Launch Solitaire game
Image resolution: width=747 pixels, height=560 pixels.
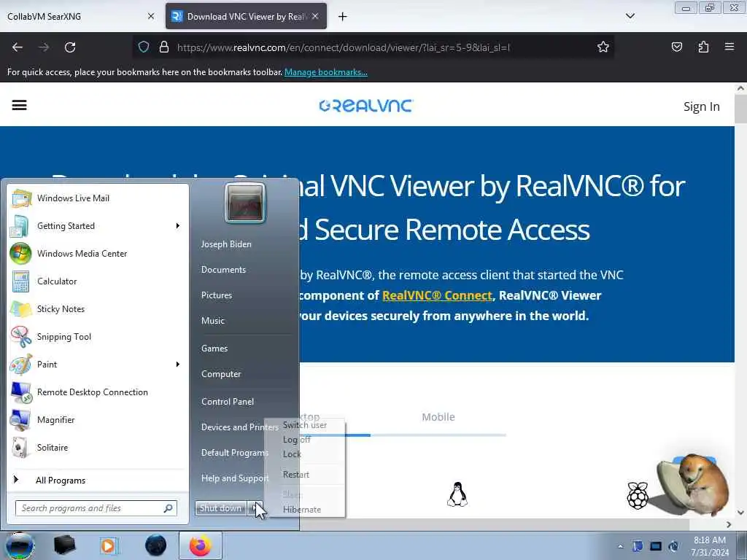(x=98, y=447)
